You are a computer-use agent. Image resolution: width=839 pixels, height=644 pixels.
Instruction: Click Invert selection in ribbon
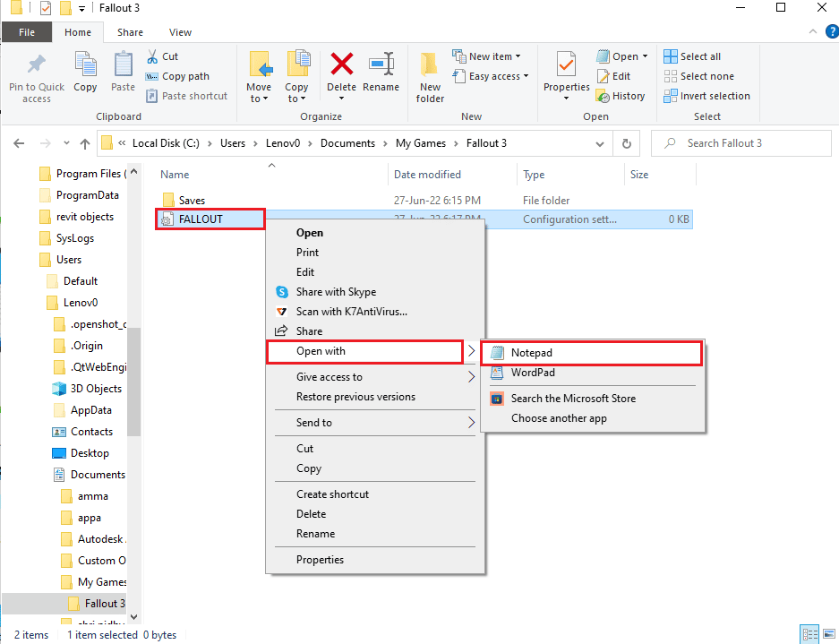point(706,97)
